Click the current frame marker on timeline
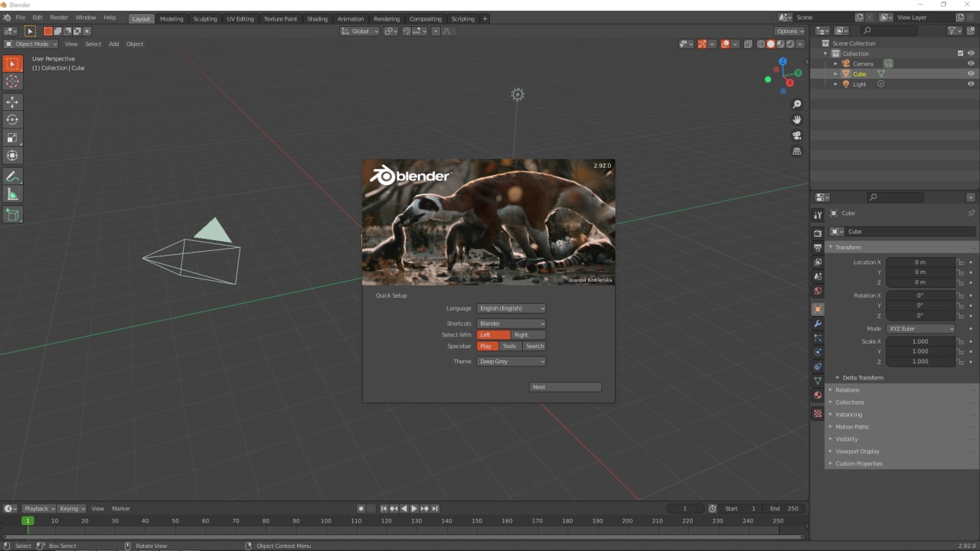 [28, 520]
